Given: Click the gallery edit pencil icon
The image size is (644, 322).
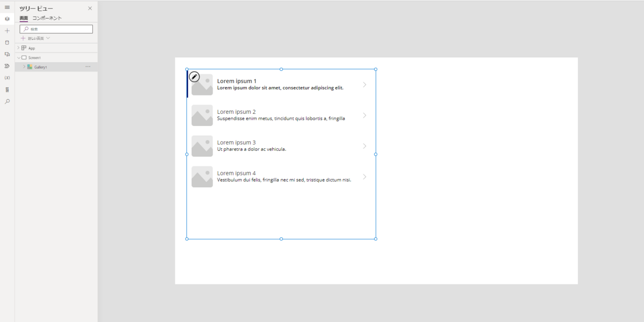Looking at the screenshot, I should (x=194, y=77).
